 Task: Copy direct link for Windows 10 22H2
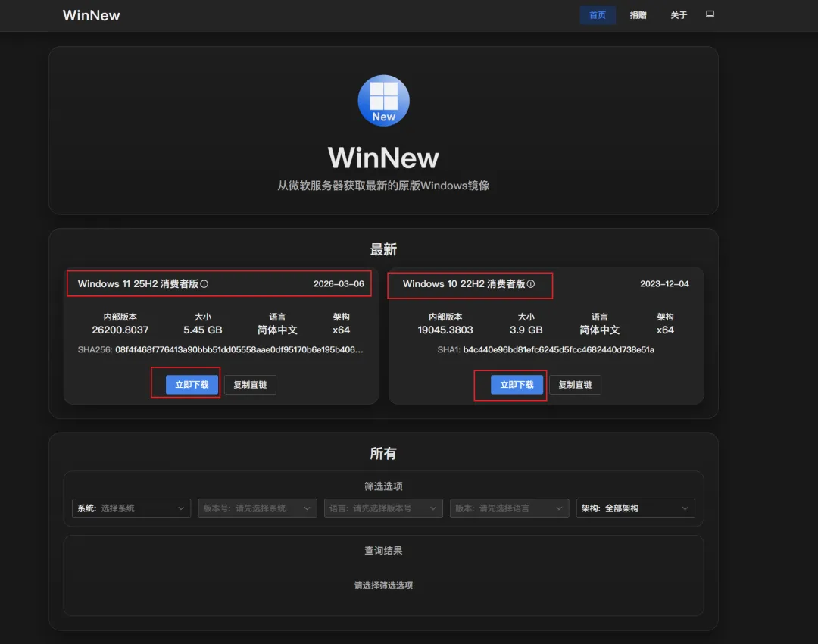point(575,385)
